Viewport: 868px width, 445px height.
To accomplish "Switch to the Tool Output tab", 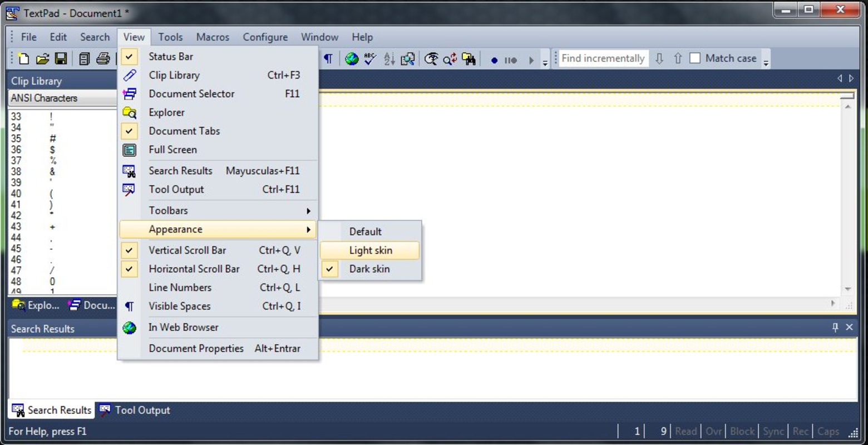I will point(135,410).
